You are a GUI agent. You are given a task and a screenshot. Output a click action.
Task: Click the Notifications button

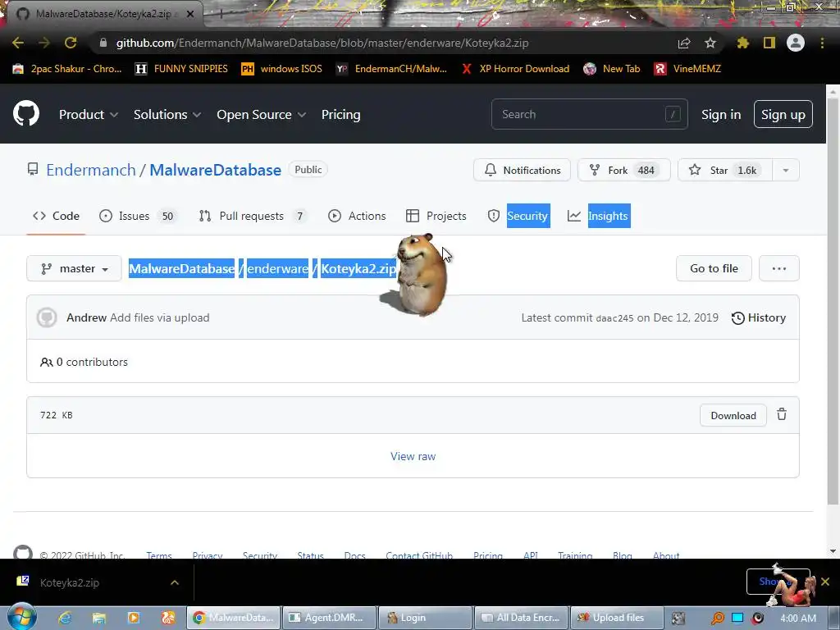pyautogui.click(x=522, y=170)
